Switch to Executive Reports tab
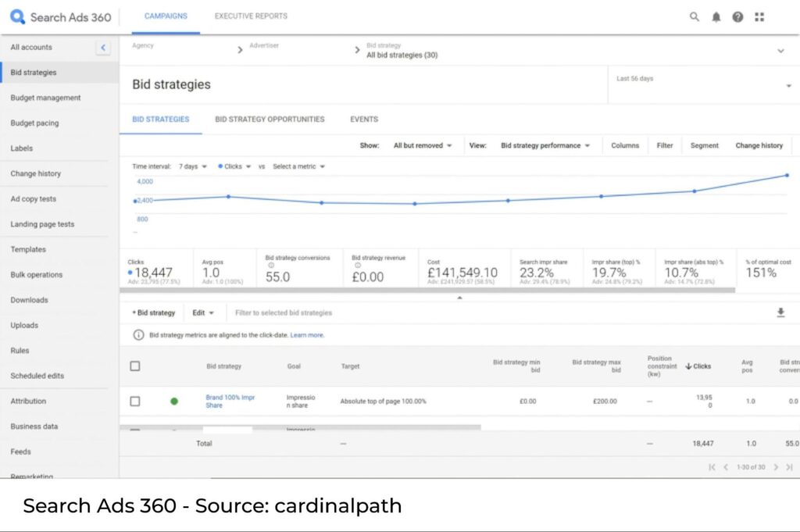 pyautogui.click(x=251, y=16)
